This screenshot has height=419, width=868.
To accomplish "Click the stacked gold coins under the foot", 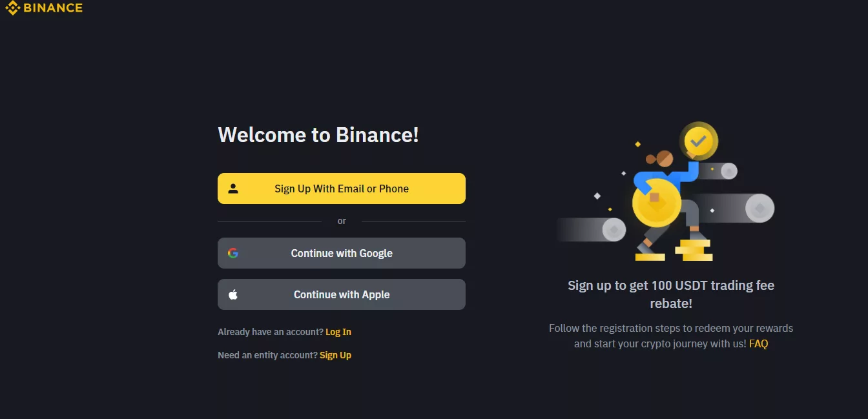I will coord(694,250).
